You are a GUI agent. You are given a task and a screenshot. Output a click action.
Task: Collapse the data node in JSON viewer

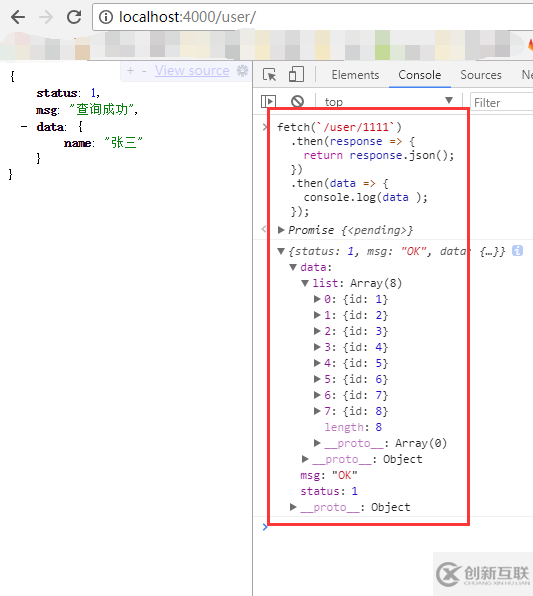(24, 127)
